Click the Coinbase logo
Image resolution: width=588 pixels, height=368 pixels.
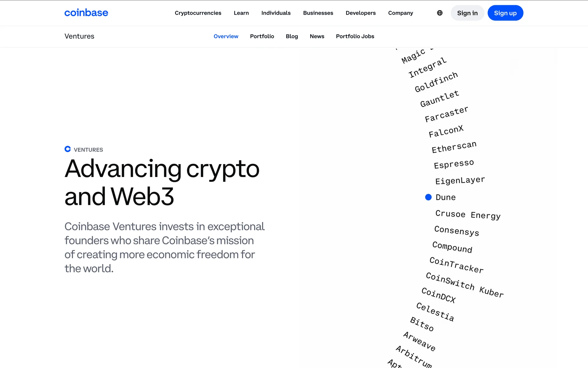[86, 13]
